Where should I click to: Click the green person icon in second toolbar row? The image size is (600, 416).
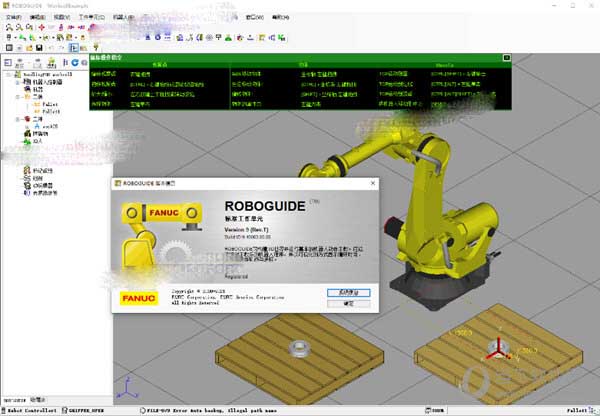tap(228, 38)
